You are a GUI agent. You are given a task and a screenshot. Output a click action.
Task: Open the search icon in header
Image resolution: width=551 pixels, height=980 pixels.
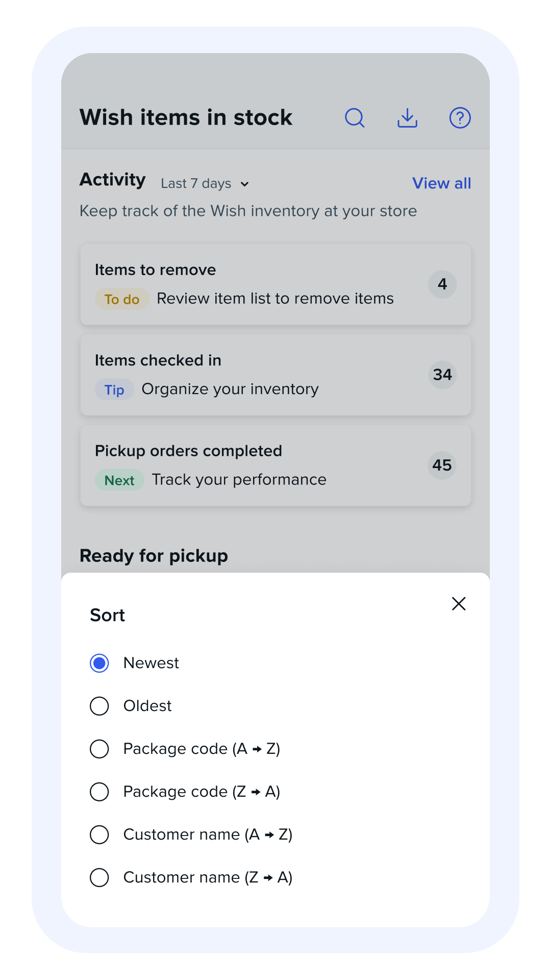tap(355, 118)
